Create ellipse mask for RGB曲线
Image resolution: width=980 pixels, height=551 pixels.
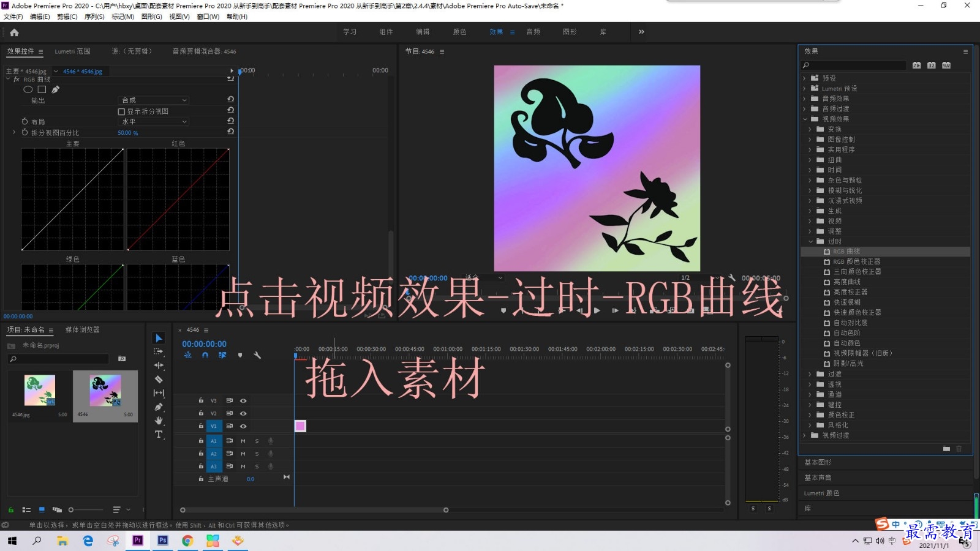[x=28, y=89]
